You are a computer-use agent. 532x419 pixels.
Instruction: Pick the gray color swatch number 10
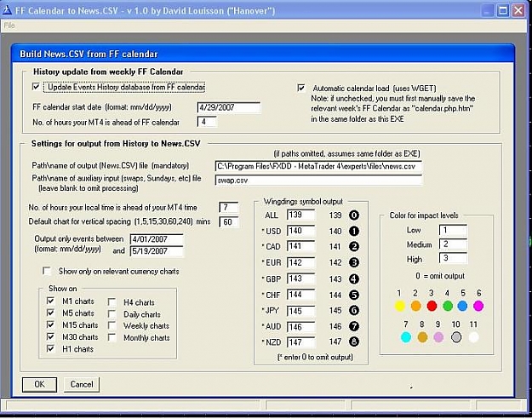click(x=456, y=337)
